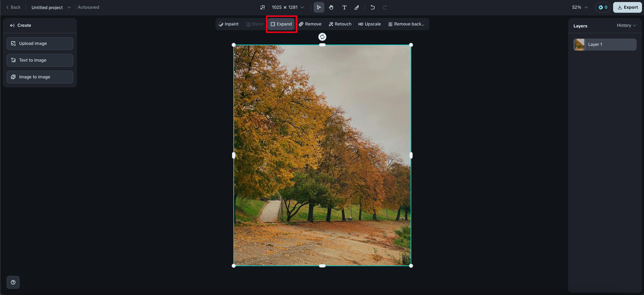Click the Export button
This screenshot has height=295, width=644.
627,8
